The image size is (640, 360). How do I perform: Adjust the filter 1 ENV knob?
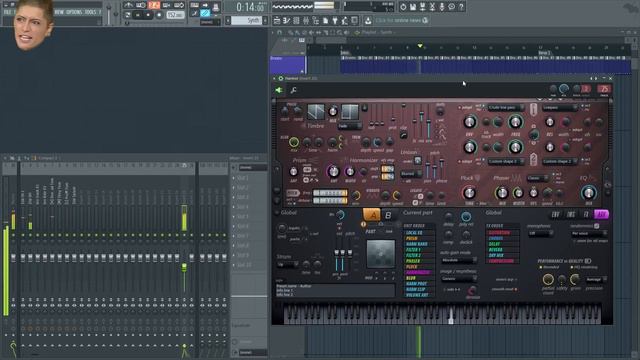[x=470, y=122]
